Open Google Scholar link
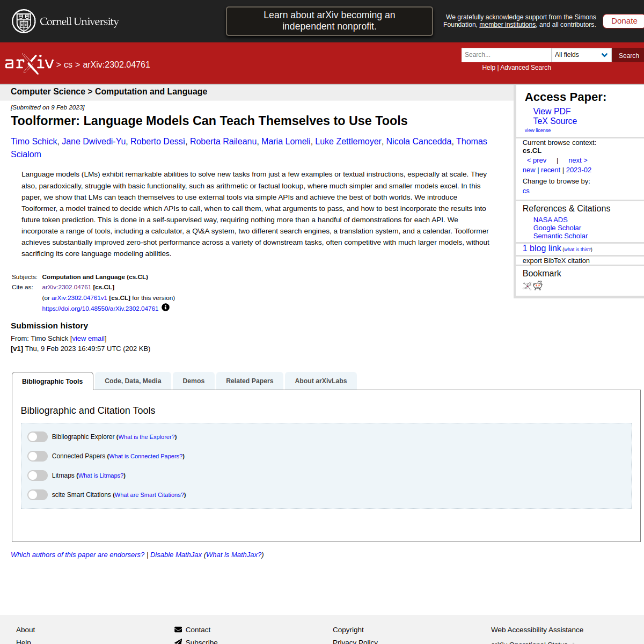Image resolution: width=644 pixels, height=644 pixels. pyautogui.click(x=557, y=228)
